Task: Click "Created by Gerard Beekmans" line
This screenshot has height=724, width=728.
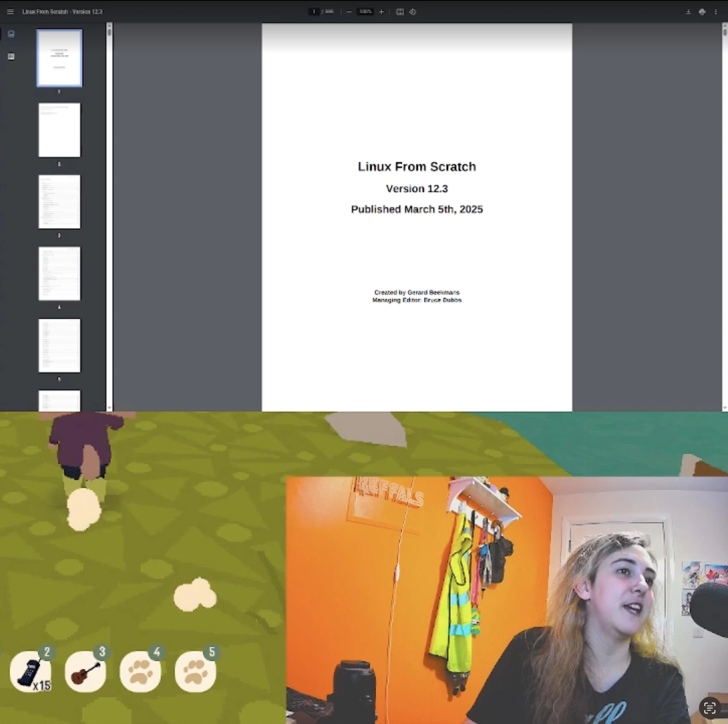Action: point(417,292)
